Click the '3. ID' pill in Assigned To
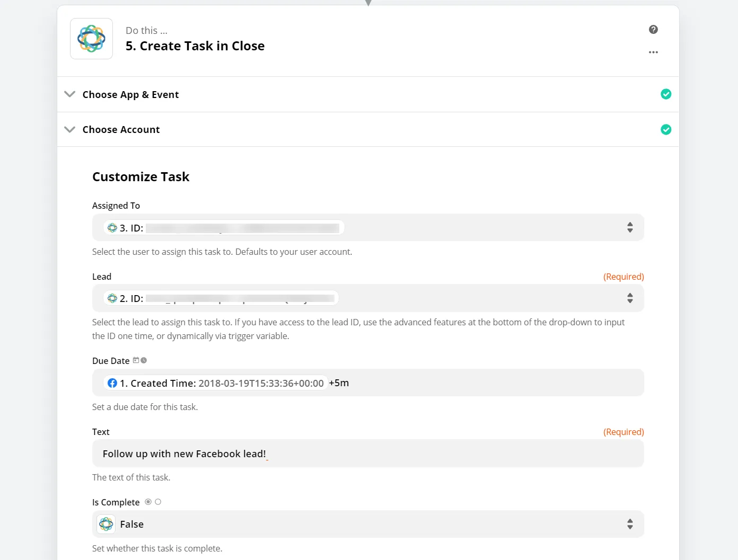738x560 pixels. click(224, 228)
